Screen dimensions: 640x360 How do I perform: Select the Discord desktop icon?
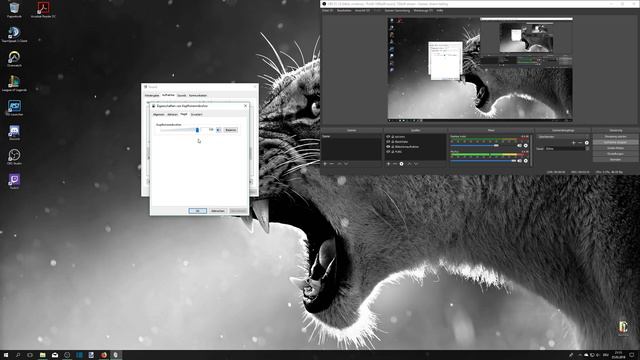pyautogui.click(x=14, y=132)
